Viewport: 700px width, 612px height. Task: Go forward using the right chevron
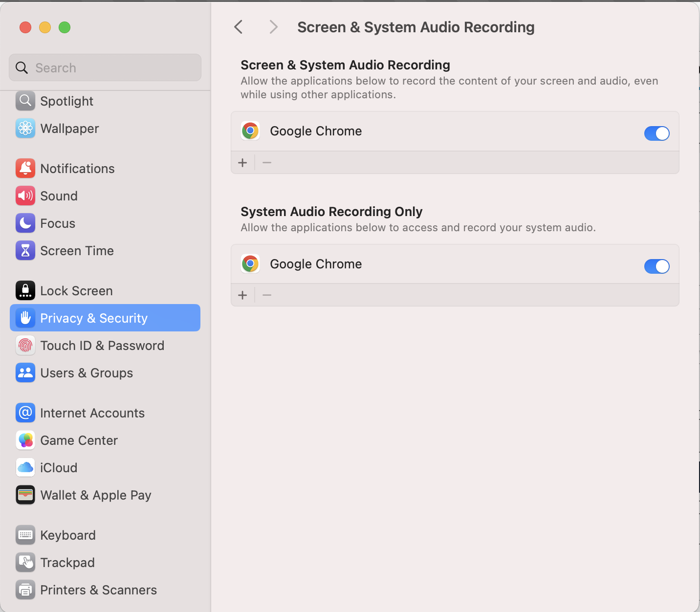[273, 27]
